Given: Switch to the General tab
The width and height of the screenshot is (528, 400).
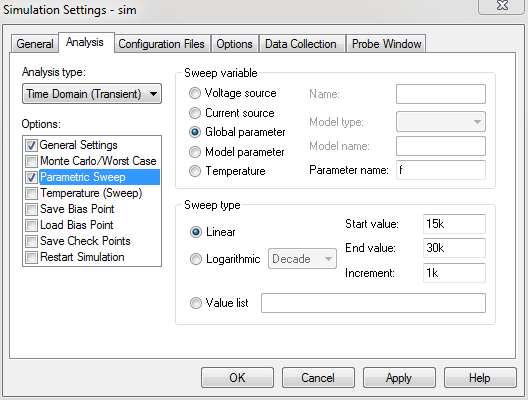Looking at the screenshot, I should (x=35, y=44).
